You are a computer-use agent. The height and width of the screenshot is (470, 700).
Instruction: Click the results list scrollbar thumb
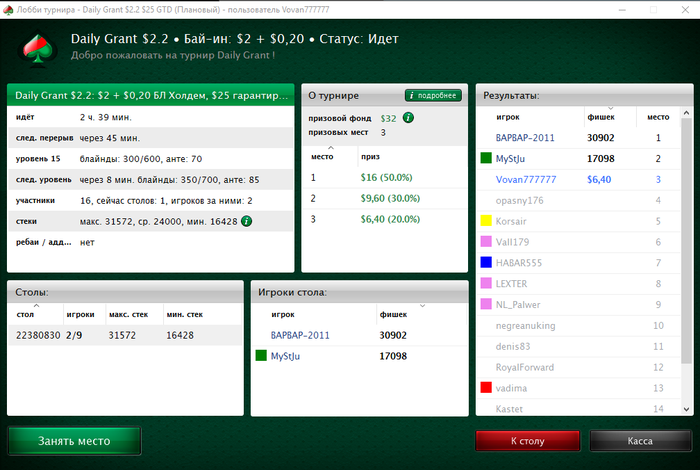(x=686, y=241)
